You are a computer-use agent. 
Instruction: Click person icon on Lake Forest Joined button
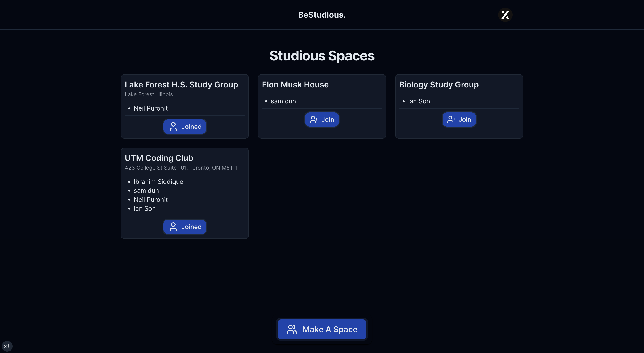pos(173,127)
